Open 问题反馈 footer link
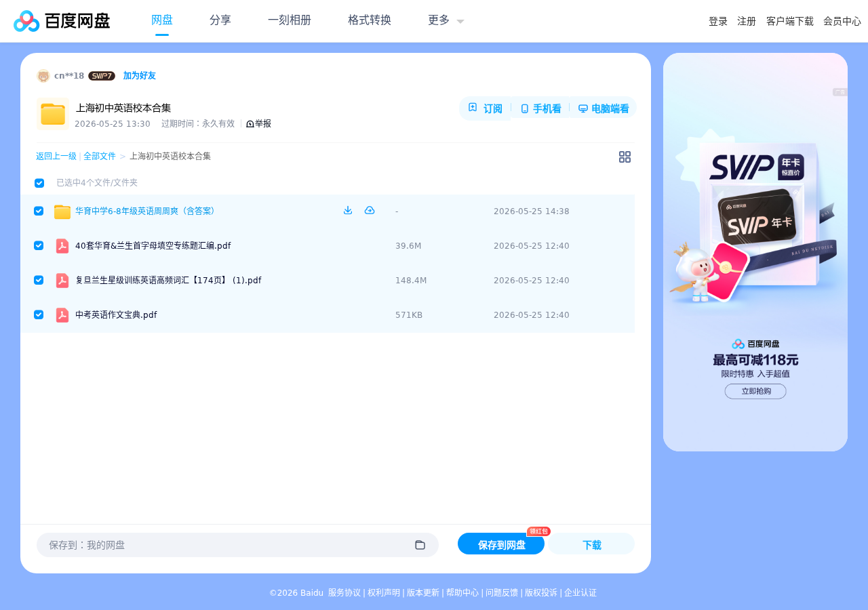Viewport: 868px width, 610px height. pyautogui.click(x=502, y=593)
